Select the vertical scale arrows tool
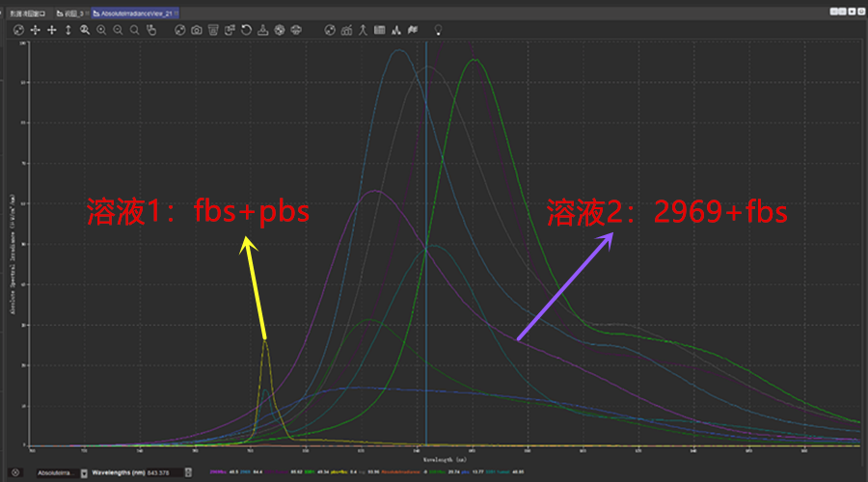Image resolution: width=868 pixels, height=482 pixels. coord(68,31)
